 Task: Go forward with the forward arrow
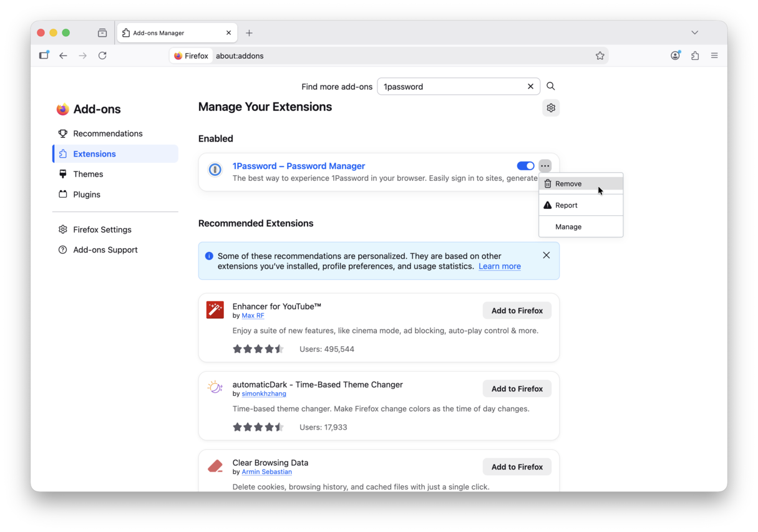coord(82,56)
